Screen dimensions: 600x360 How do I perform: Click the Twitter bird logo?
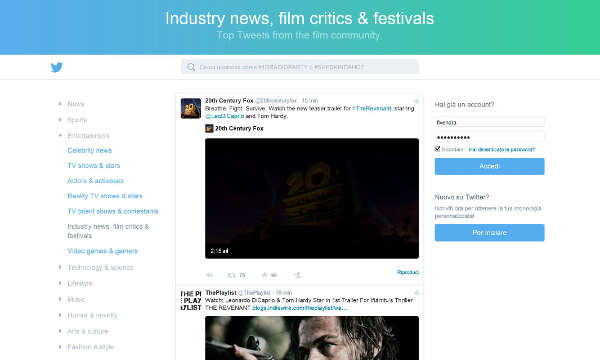[57, 67]
